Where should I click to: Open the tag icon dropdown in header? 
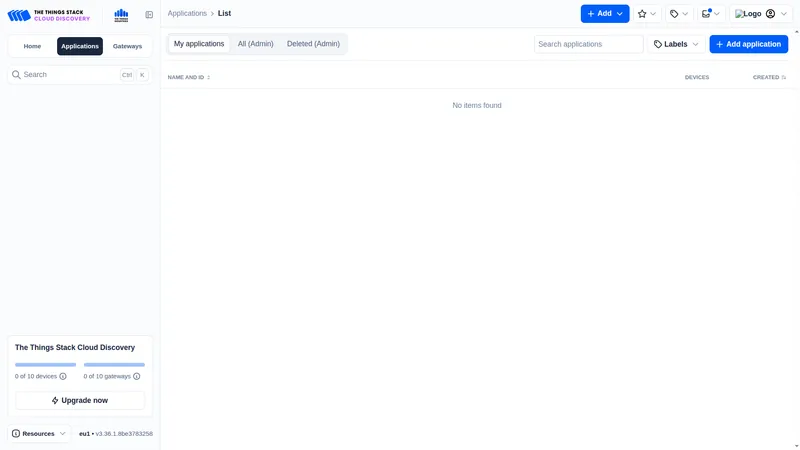[679, 14]
